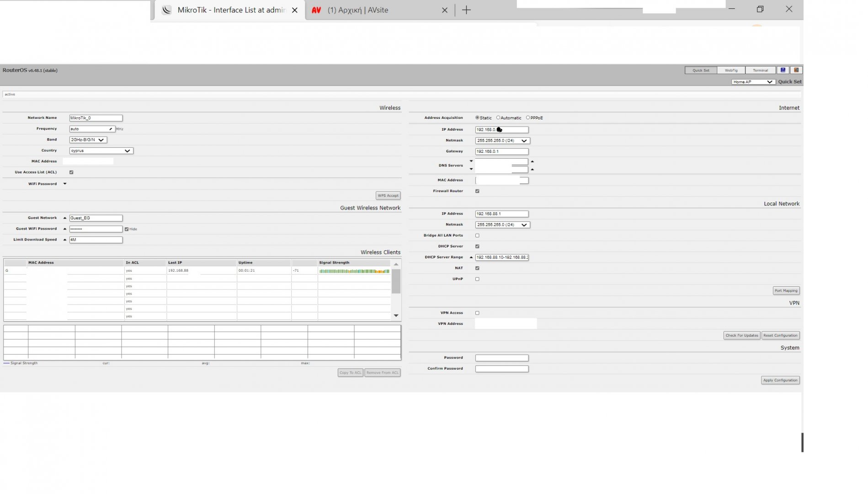
Task: Click Wireless Clients scroll down arrow
Action: tap(396, 316)
